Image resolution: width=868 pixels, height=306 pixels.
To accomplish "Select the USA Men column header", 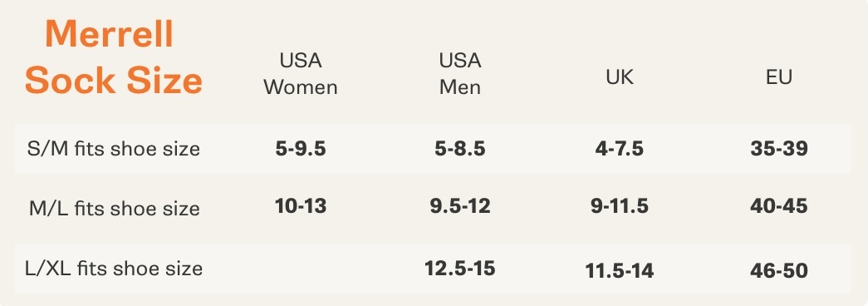I will 460,74.
